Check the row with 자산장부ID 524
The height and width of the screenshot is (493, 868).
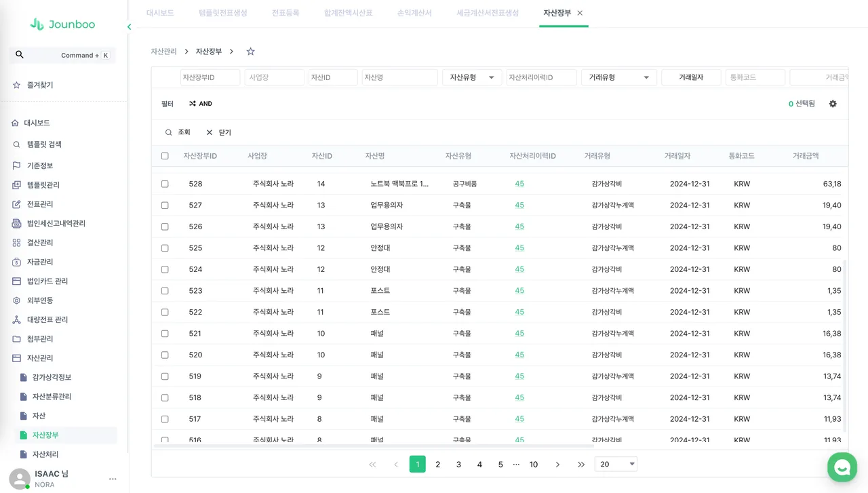tap(165, 269)
